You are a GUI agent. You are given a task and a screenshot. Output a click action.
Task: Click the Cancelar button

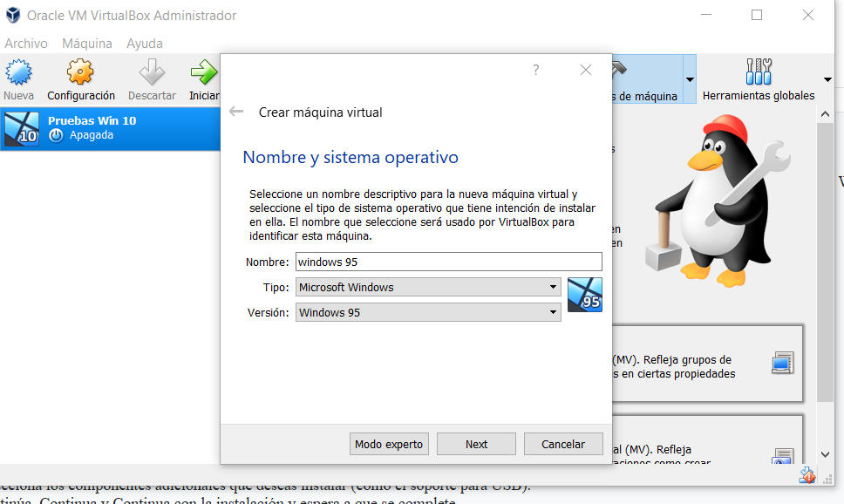[x=563, y=444]
